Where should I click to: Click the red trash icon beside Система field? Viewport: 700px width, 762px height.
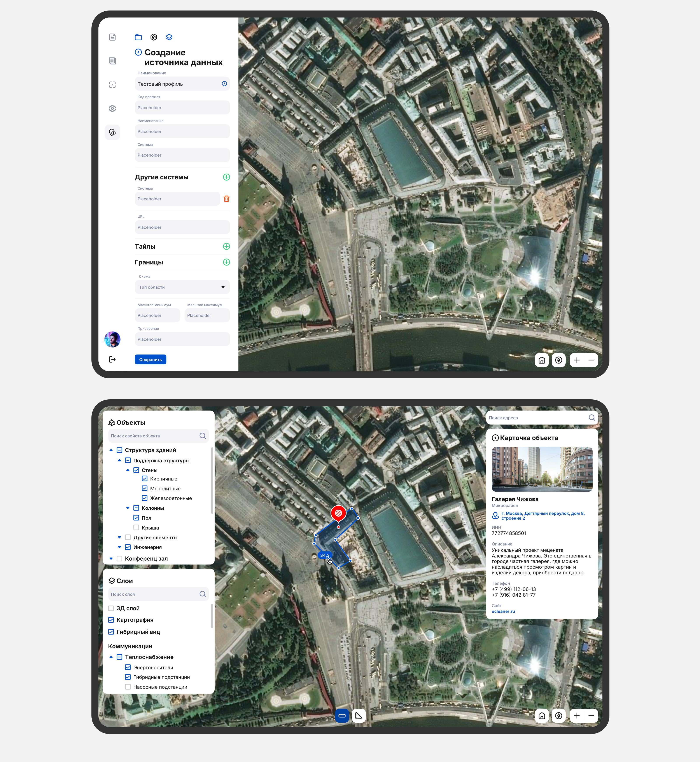pyautogui.click(x=226, y=199)
